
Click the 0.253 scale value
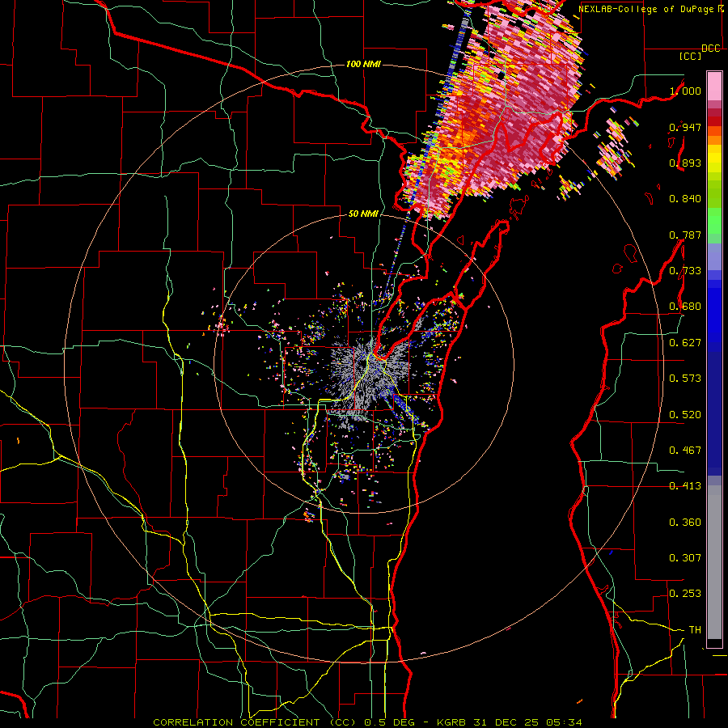point(685,594)
